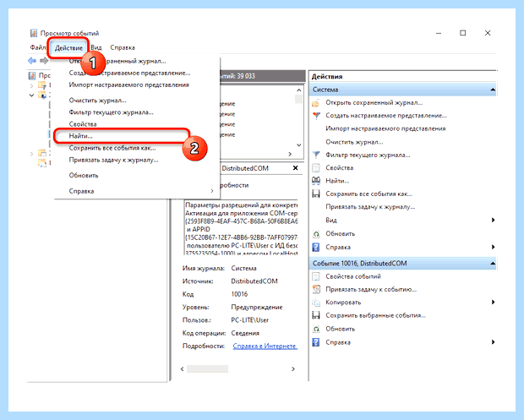Click the code value "10016"
The image size is (524, 420).
click(x=239, y=294)
